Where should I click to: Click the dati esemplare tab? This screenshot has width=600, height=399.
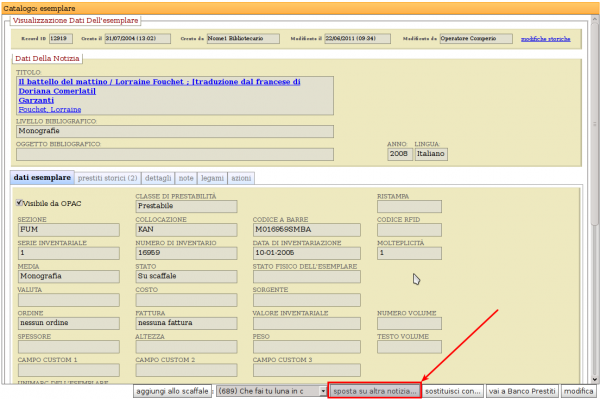pos(42,178)
